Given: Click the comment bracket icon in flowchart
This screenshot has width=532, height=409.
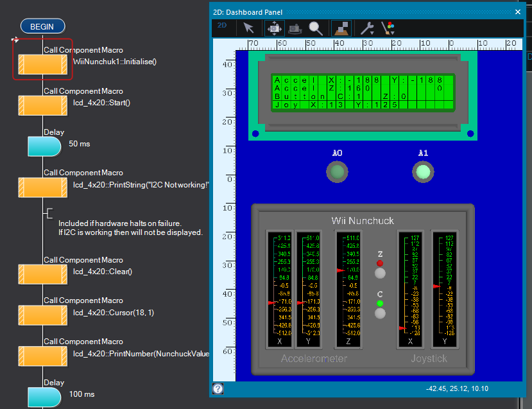Looking at the screenshot, I should tap(49, 214).
